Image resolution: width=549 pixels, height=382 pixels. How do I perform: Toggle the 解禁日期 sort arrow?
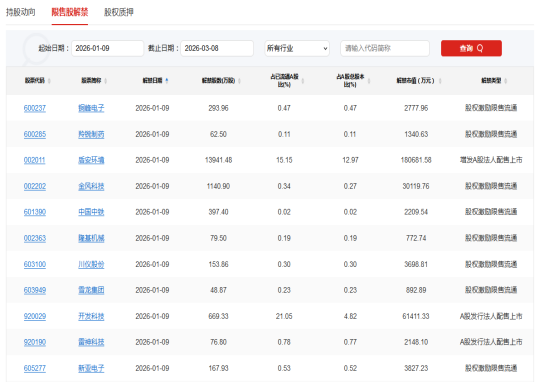click(x=167, y=81)
